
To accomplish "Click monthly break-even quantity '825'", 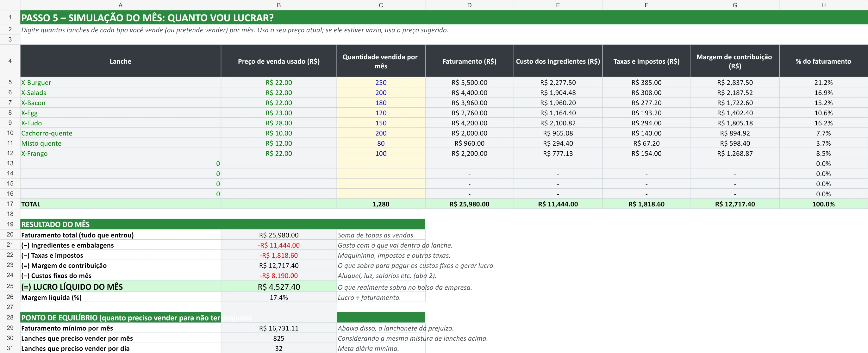I will [279, 338].
